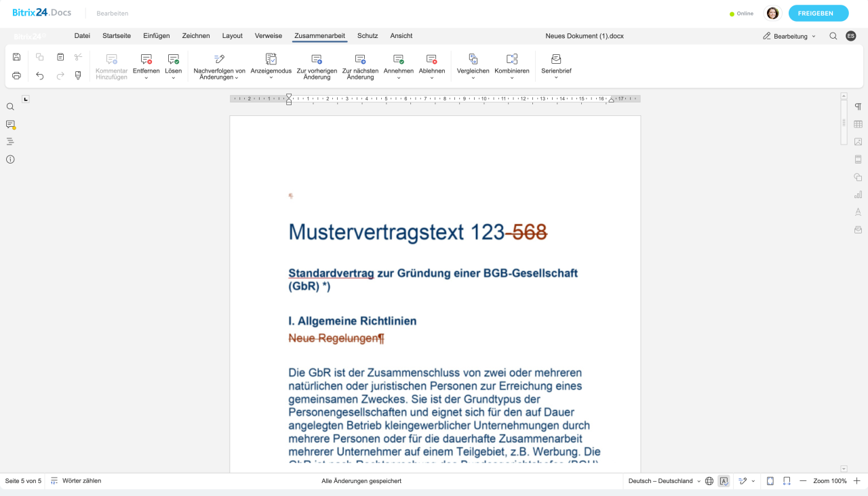Jump to previous change (Zur vorherigen Änderung)
The height and width of the screenshot is (496, 868).
coord(317,66)
